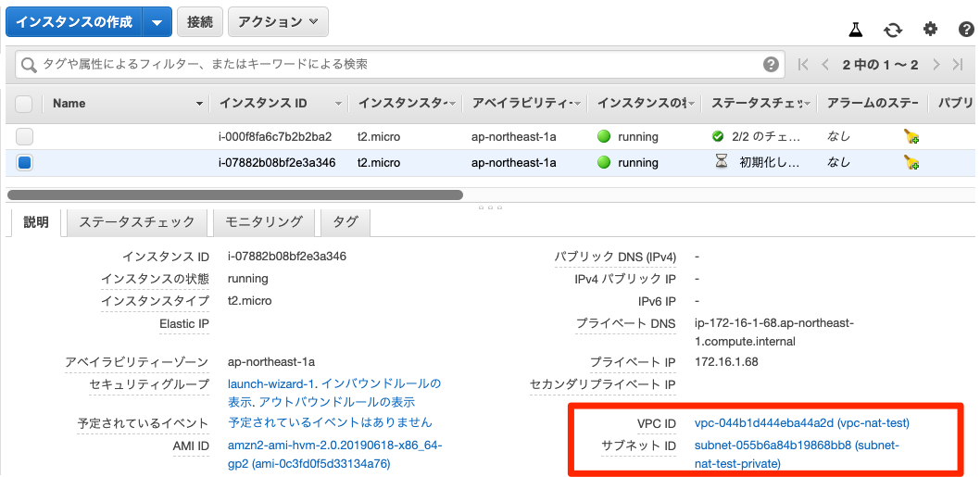Refresh the instance list

point(893,30)
